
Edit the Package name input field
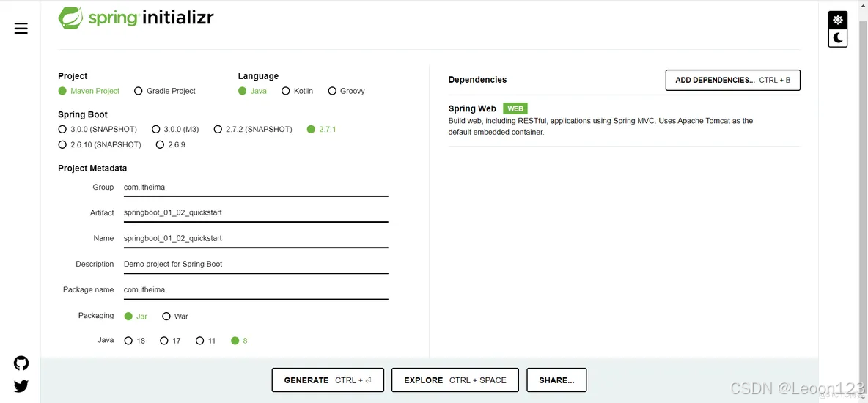[256, 289]
